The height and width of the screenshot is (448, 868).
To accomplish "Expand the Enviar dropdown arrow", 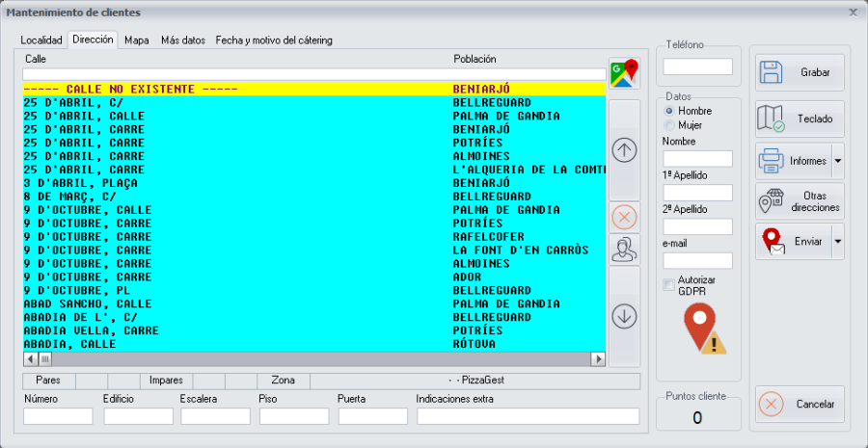I will point(837,242).
